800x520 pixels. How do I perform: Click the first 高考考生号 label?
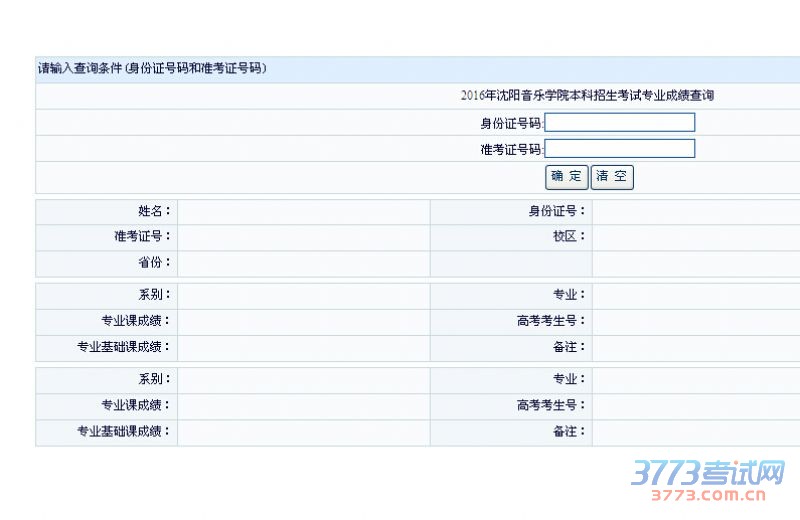coord(551,321)
